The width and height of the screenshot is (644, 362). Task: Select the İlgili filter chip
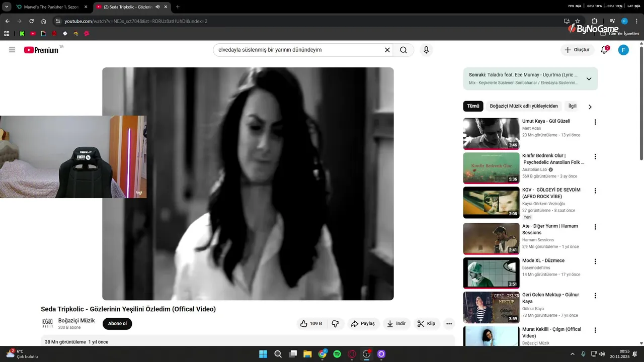(573, 106)
